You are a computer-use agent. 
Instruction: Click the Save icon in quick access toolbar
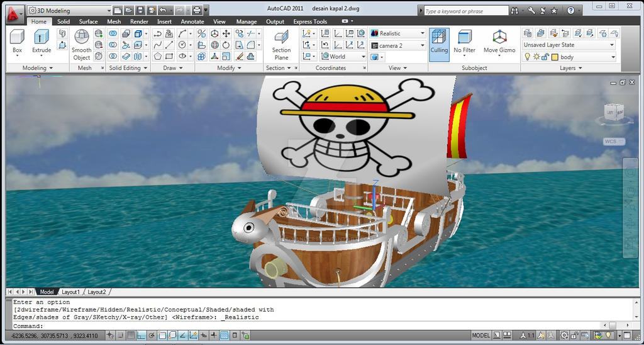140,11
